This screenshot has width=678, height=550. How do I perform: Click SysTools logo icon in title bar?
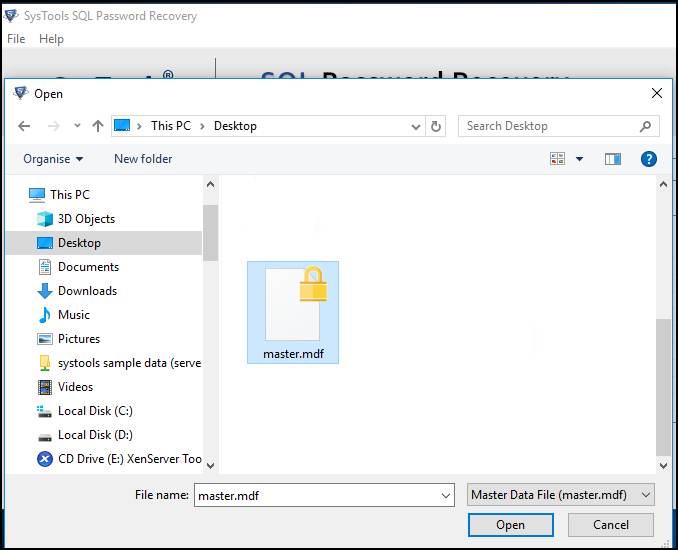click(11, 16)
